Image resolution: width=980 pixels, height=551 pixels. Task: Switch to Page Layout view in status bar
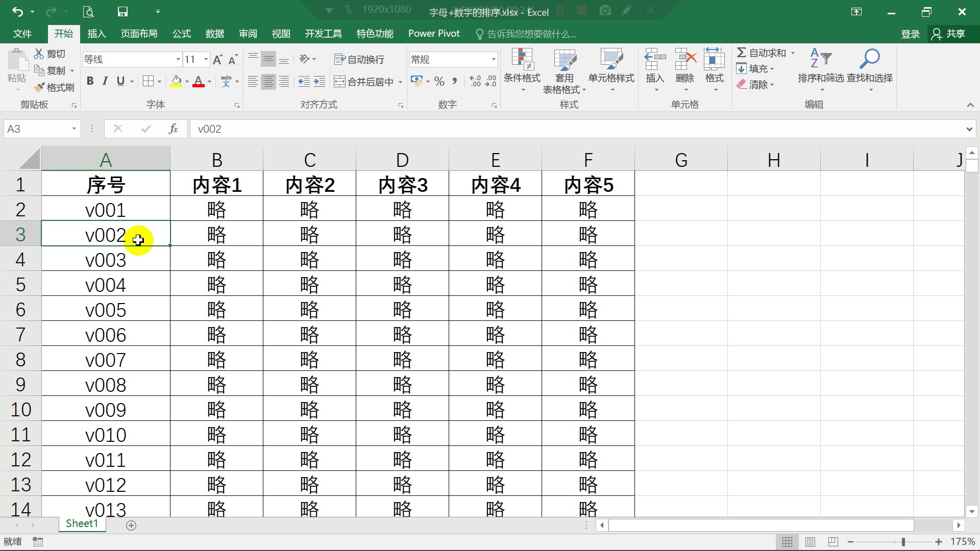pyautogui.click(x=810, y=542)
